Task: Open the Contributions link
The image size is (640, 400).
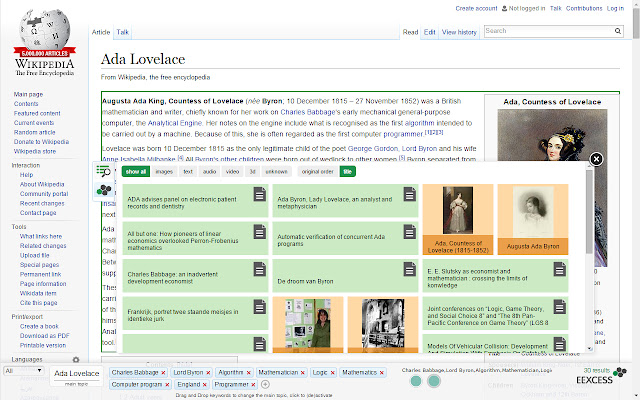Action: point(584,8)
